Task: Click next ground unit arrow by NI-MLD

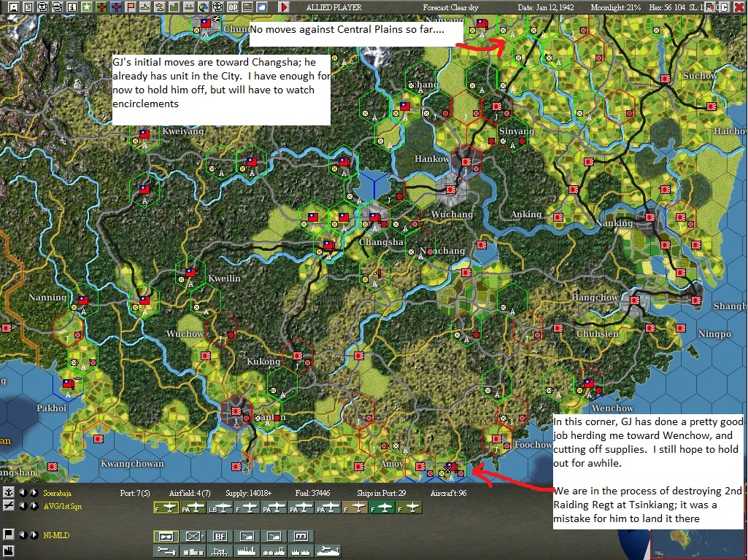Action: click(x=34, y=534)
